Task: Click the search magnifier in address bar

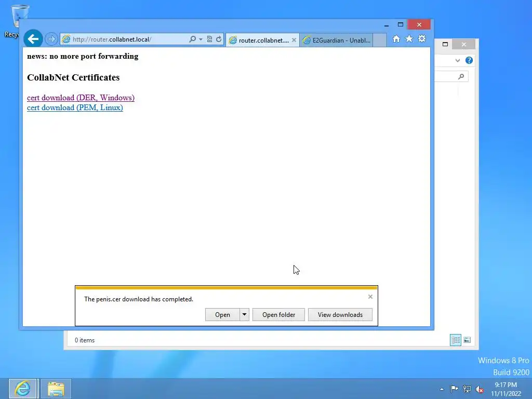Action: pos(192,39)
